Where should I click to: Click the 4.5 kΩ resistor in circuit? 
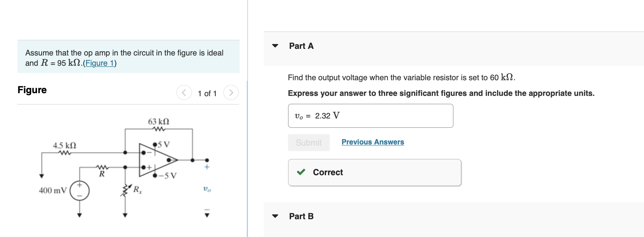[65, 153]
